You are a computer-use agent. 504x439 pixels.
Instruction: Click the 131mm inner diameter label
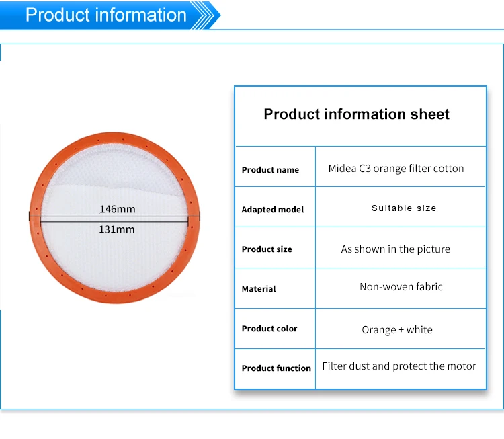(117, 229)
